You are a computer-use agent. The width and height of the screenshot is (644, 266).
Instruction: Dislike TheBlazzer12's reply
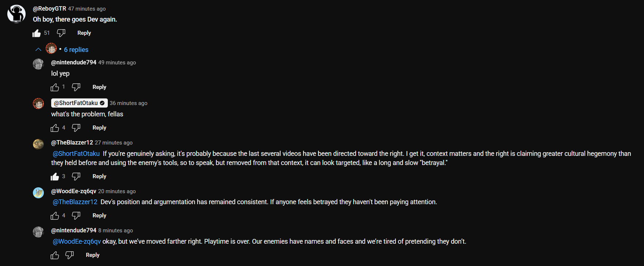pos(76,176)
